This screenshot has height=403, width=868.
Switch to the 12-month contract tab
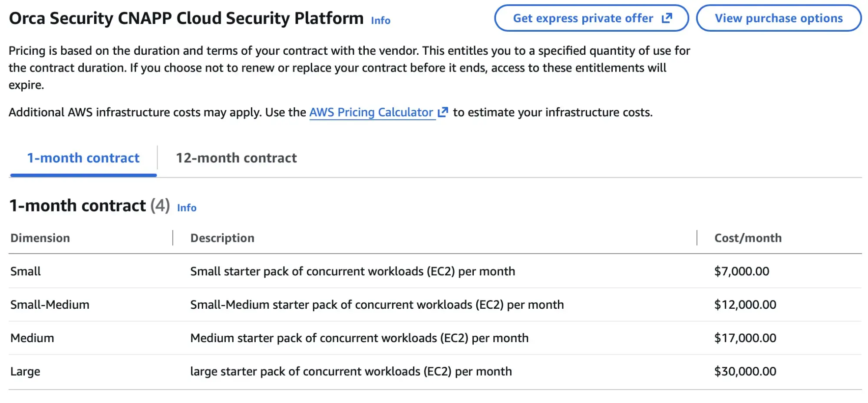236,158
